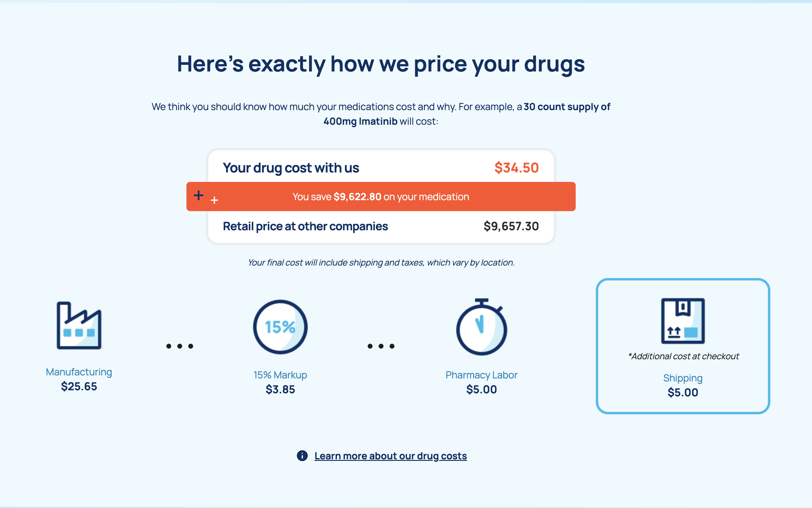The width and height of the screenshot is (812, 508).
Task: Click the three dots before Pharmacy Labor
Action: pos(381,346)
